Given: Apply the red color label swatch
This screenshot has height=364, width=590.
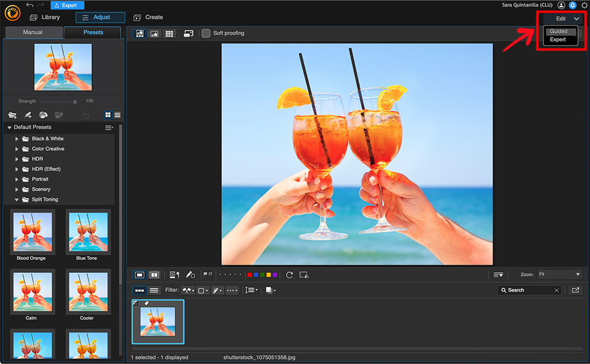Looking at the screenshot, I should tap(249, 274).
